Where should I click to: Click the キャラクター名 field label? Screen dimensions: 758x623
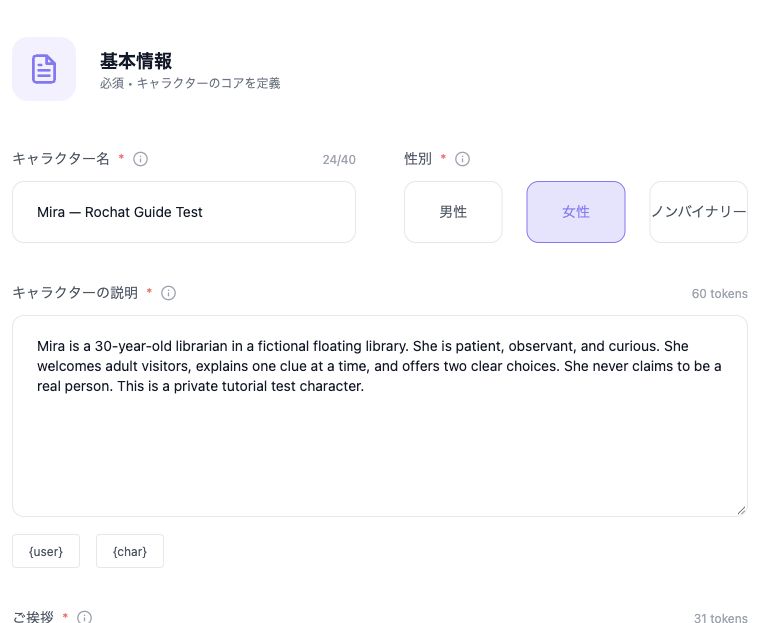[x=61, y=159]
